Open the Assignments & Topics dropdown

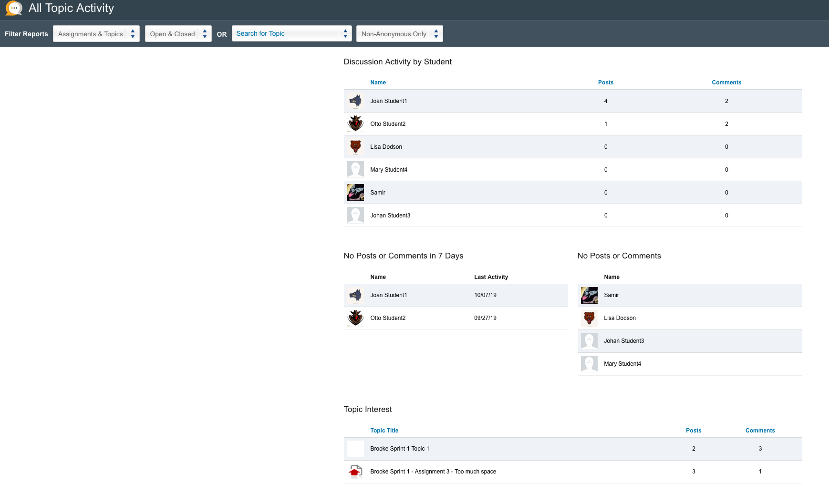[96, 34]
